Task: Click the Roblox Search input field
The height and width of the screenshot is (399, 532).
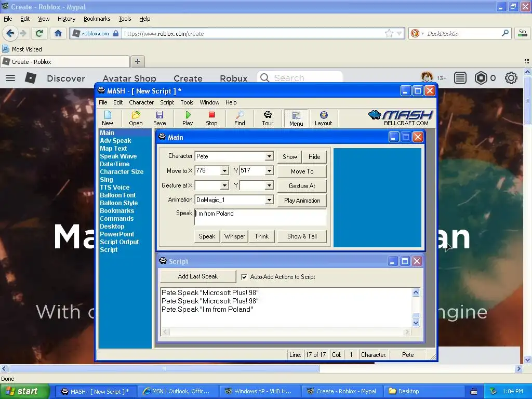Action: 300,78
